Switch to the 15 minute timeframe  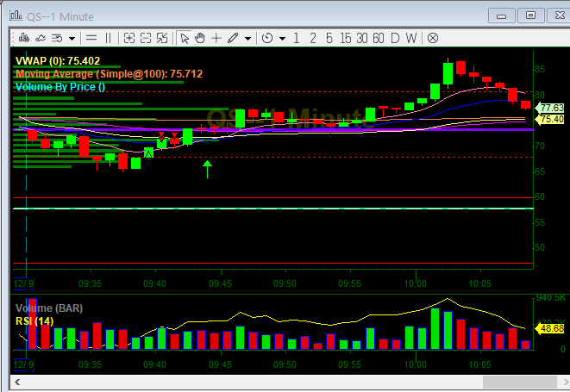(345, 38)
